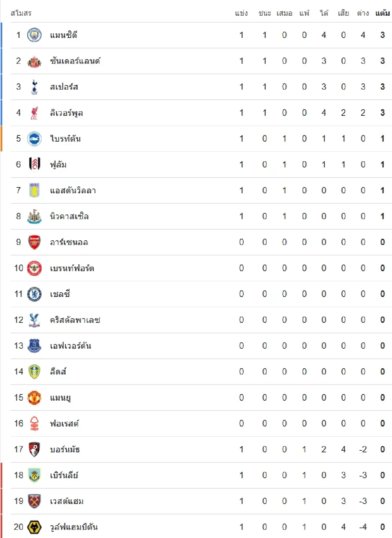Select the Crystal Palace table row
This screenshot has width=392, height=538.
coord(196,320)
